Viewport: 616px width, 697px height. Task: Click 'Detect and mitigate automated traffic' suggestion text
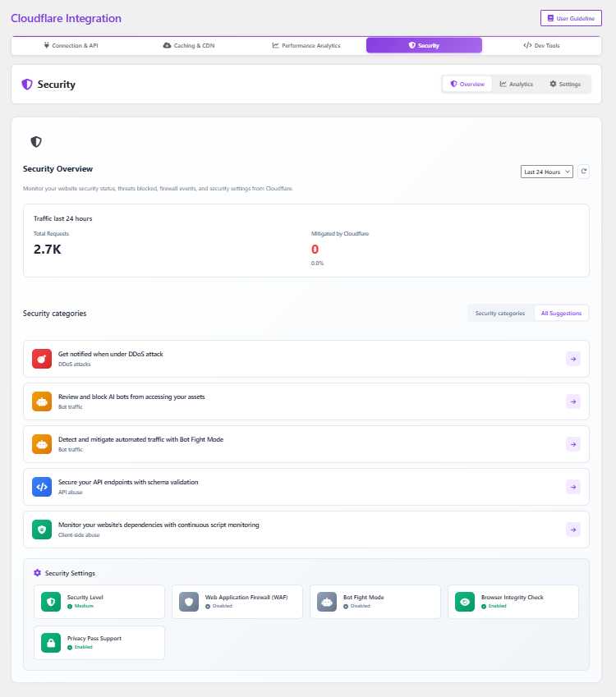click(140, 439)
